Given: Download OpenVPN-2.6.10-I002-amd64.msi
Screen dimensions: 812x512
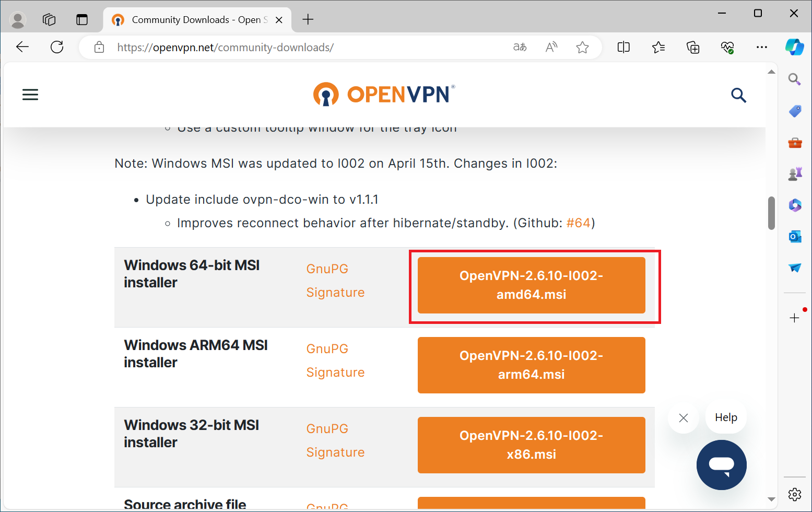Looking at the screenshot, I should (x=531, y=285).
